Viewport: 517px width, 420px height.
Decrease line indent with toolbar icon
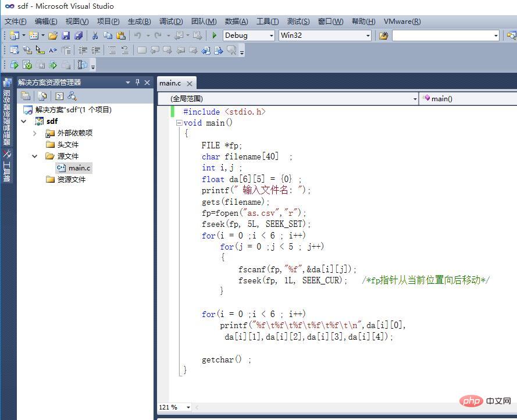[x=83, y=50]
